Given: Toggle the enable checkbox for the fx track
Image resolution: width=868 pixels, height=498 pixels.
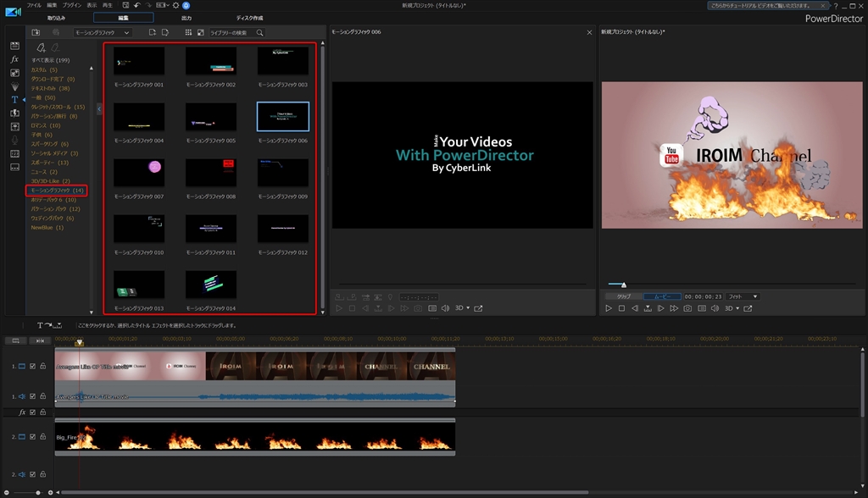Looking at the screenshot, I should coord(33,412).
